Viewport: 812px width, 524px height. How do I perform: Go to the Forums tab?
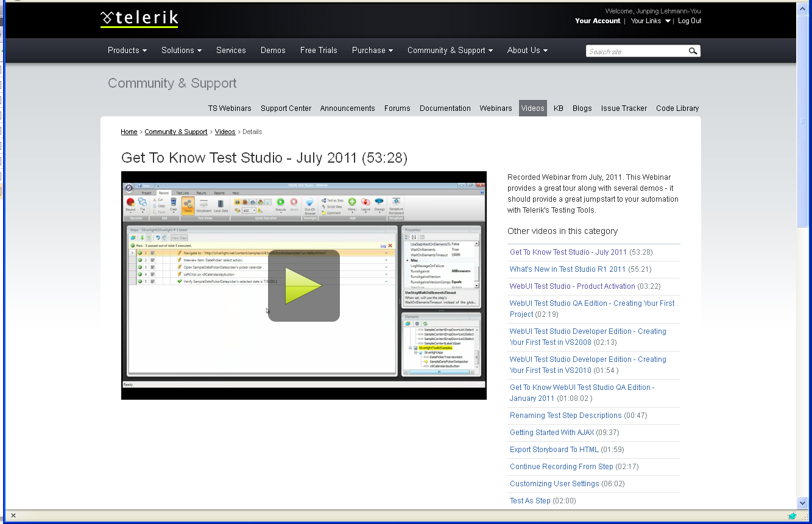pos(397,108)
